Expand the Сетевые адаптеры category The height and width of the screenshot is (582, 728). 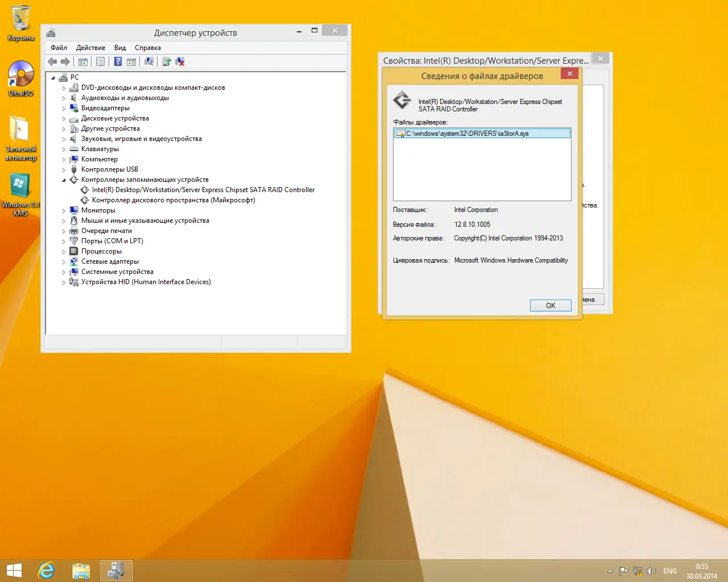click(x=64, y=262)
